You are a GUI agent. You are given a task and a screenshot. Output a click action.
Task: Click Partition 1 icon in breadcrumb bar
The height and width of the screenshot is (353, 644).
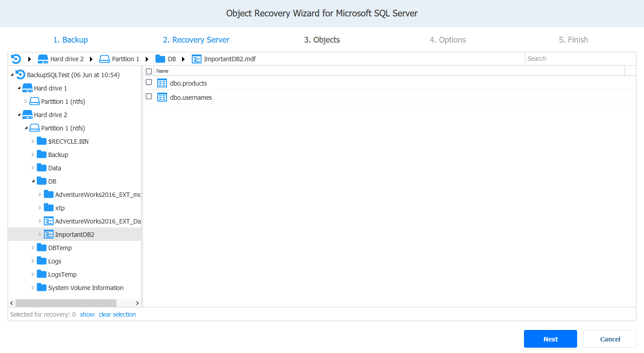coord(104,59)
